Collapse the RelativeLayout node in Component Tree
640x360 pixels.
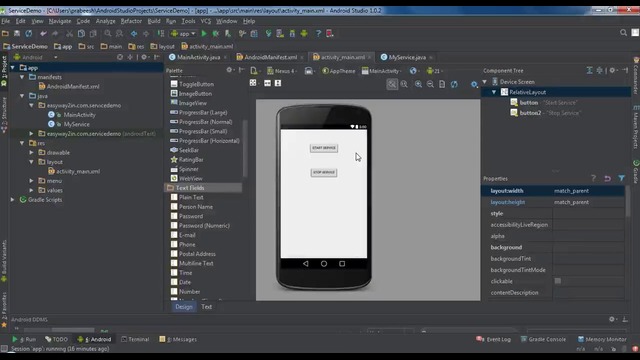(494, 92)
